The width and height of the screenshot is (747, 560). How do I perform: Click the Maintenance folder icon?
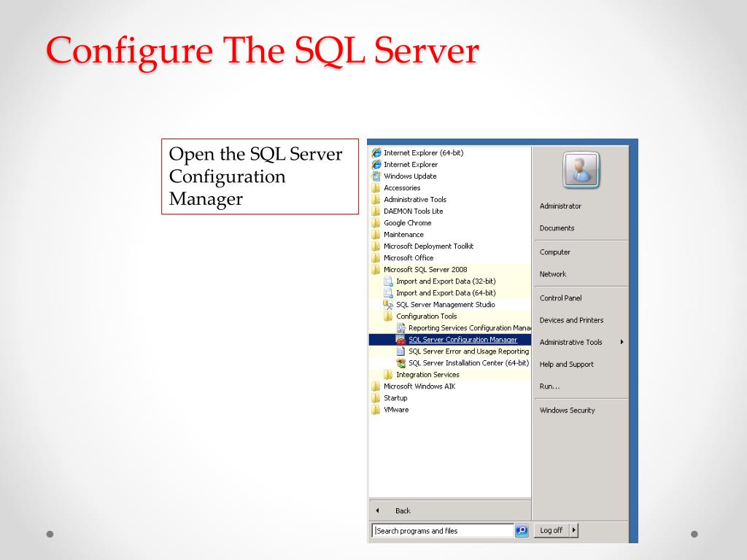[x=376, y=234]
